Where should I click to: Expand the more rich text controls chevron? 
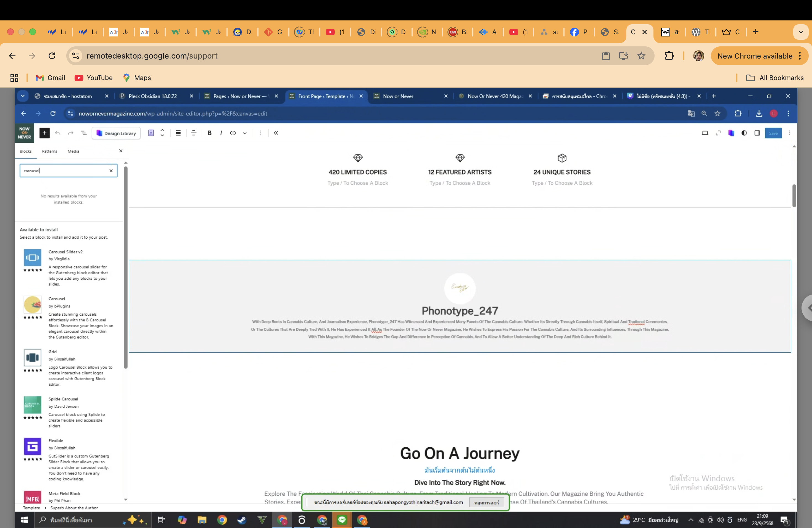click(x=245, y=133)
